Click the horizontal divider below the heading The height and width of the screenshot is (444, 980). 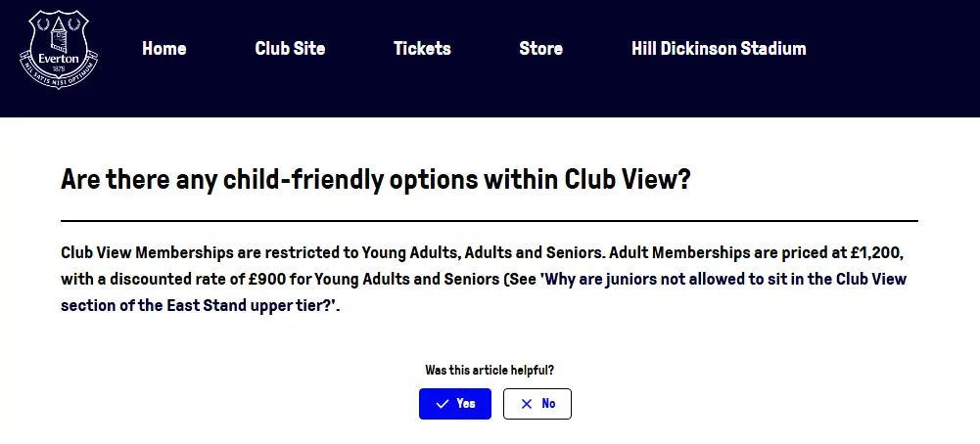click(490, 221)
